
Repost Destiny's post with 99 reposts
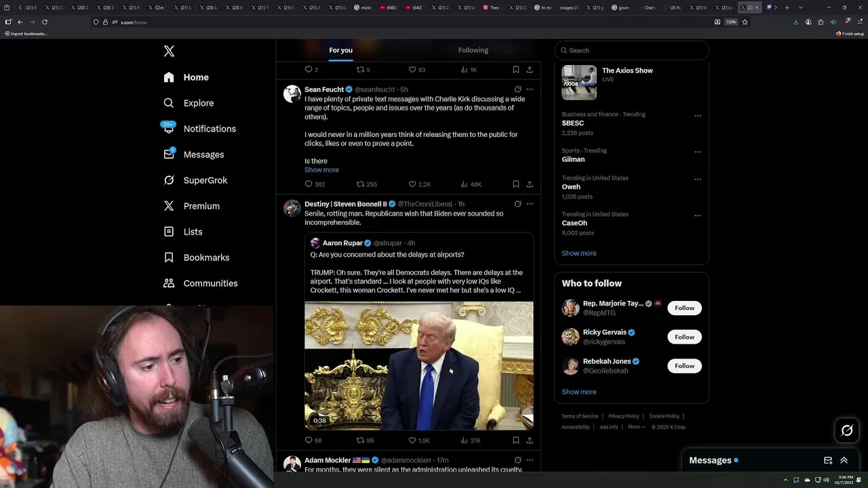[x=365, y=441]
